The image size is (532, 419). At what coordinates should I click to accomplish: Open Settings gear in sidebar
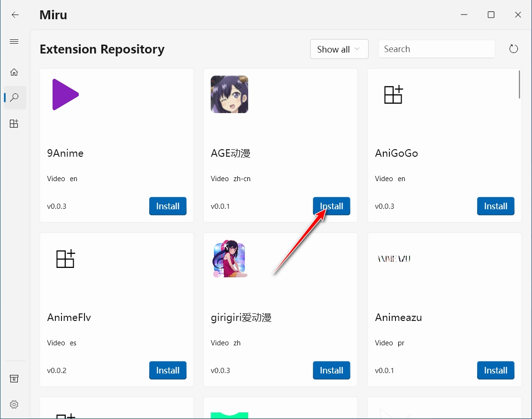(x=14, y=404)
